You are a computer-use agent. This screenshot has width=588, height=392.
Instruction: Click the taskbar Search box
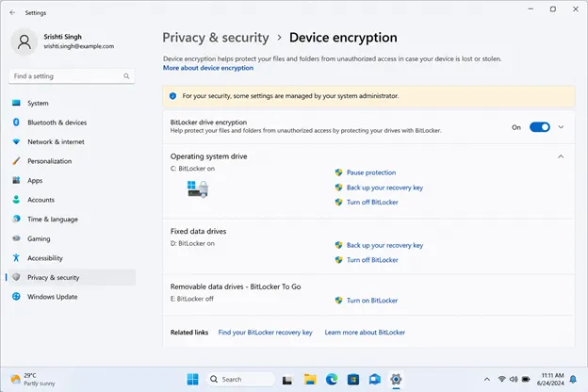click(x=240, y=379)
